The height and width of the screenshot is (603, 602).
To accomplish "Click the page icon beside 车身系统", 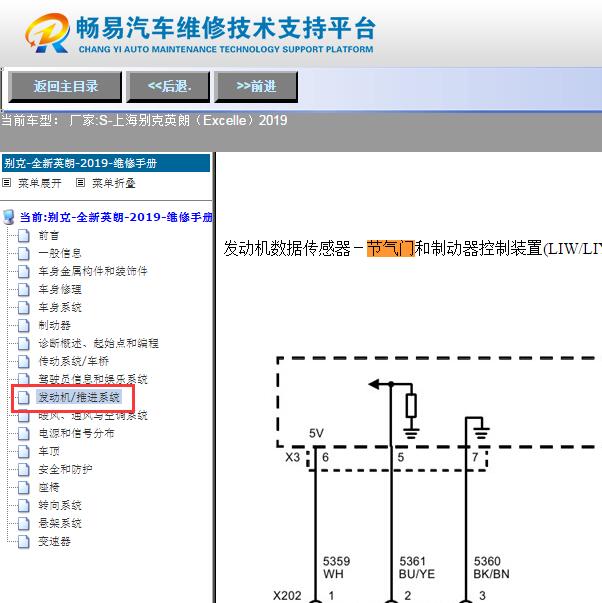I will click(x=23, y=308).
